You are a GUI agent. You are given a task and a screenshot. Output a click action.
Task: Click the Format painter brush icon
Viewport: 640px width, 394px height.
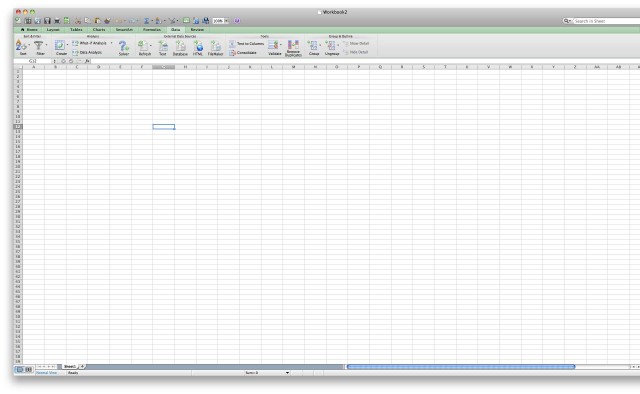pyautogui.click(x=107, y=21)
